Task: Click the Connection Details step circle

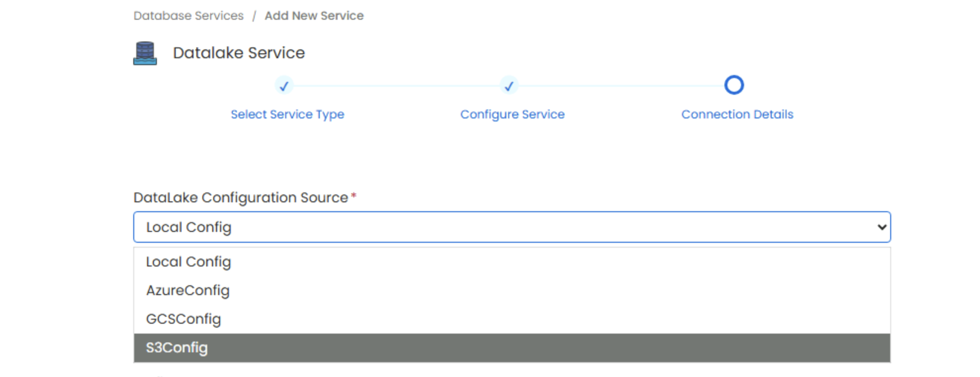Action: pos(734,85)
